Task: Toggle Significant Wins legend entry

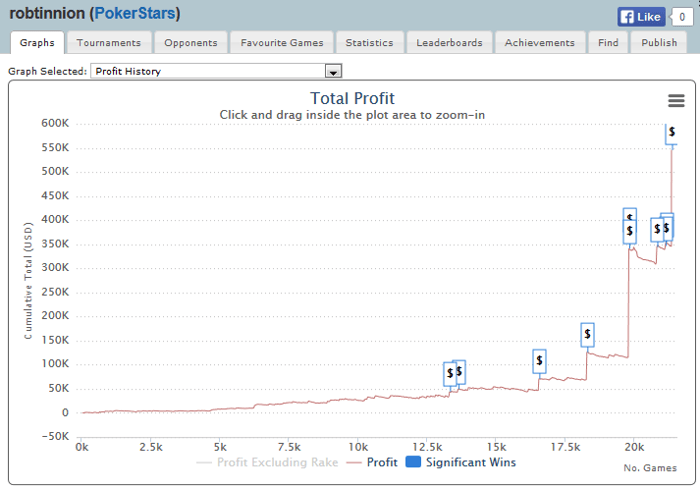Action: [x=461, y=462]
